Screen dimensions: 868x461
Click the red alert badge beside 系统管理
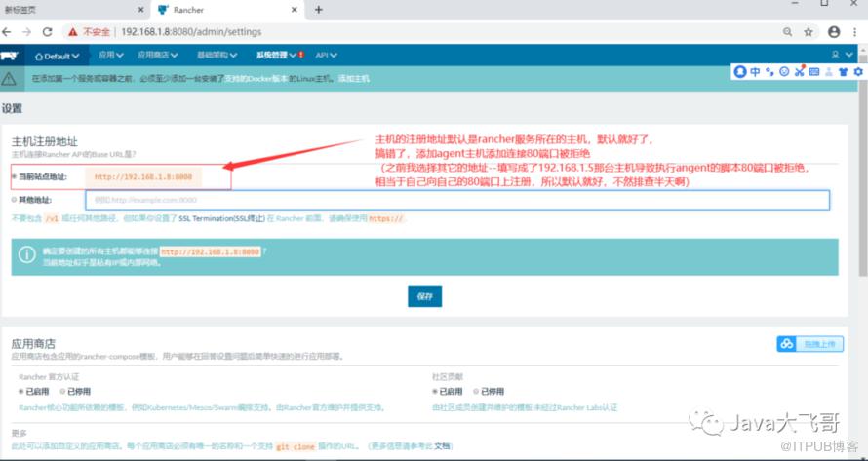tap(301, 55)
